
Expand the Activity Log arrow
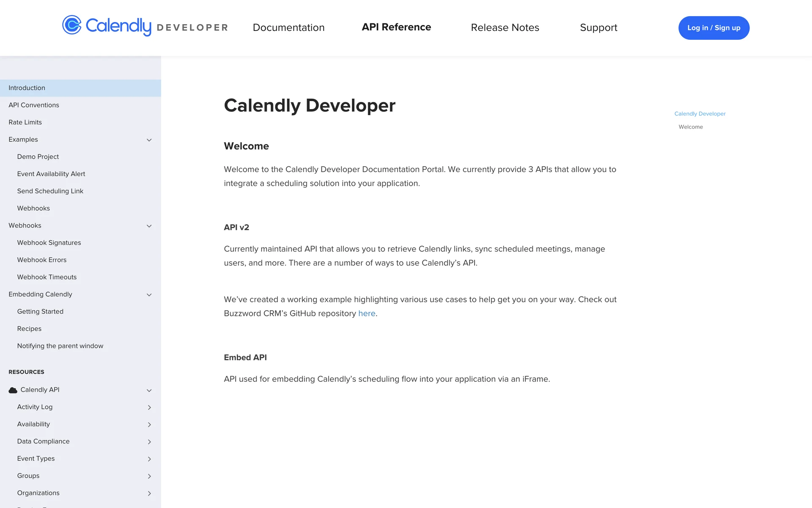(x=149, y=407)
